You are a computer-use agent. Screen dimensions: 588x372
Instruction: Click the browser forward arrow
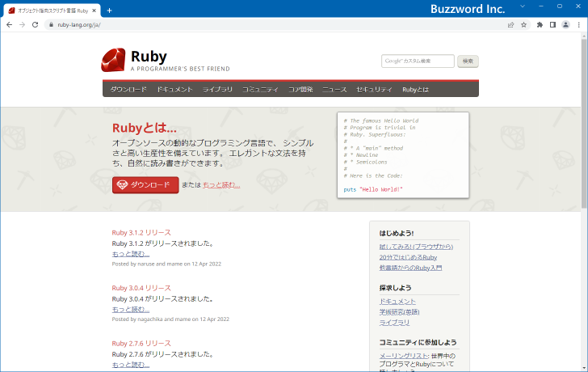pyautogui.click(x=22, y=25)
